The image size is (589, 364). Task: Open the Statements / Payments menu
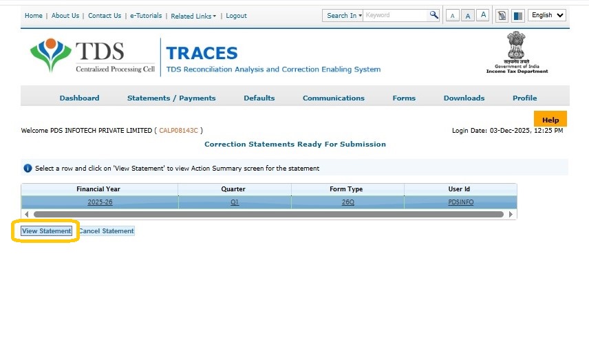171,98
